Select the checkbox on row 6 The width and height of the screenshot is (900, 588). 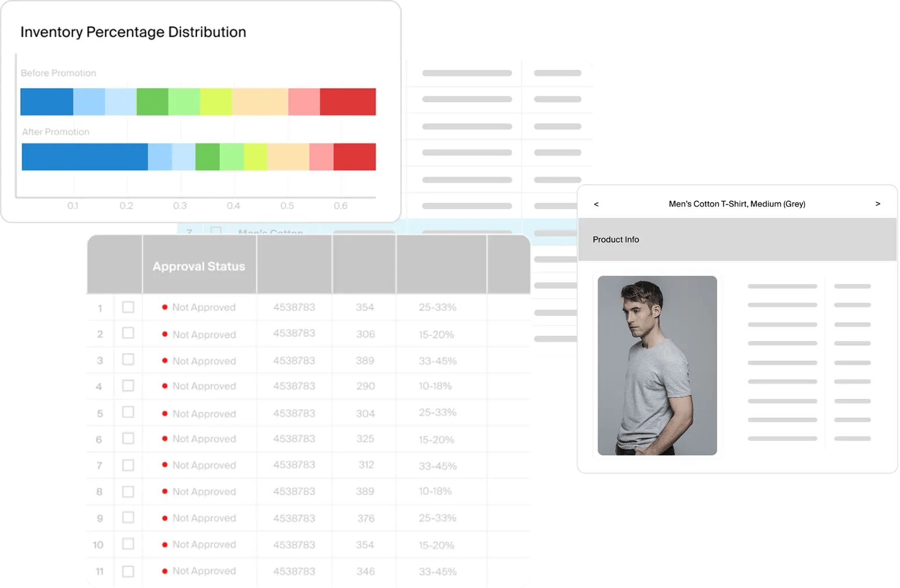click(x=128, y=439)
